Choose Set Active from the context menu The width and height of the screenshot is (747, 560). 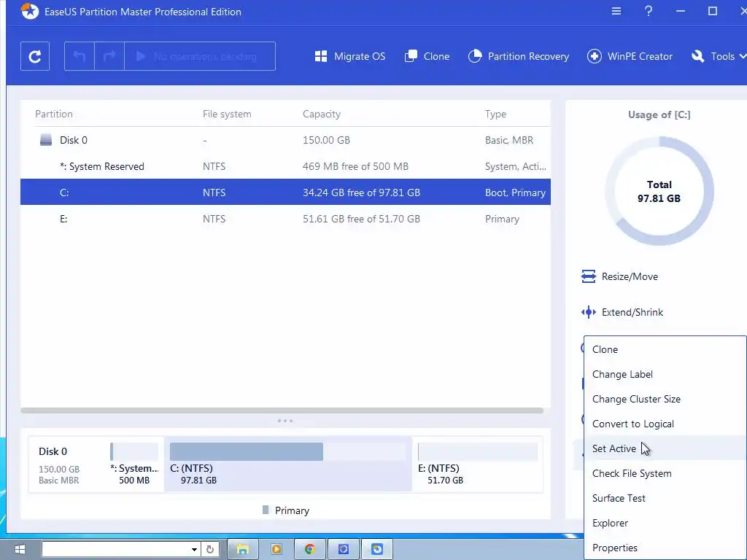point(665,448)
